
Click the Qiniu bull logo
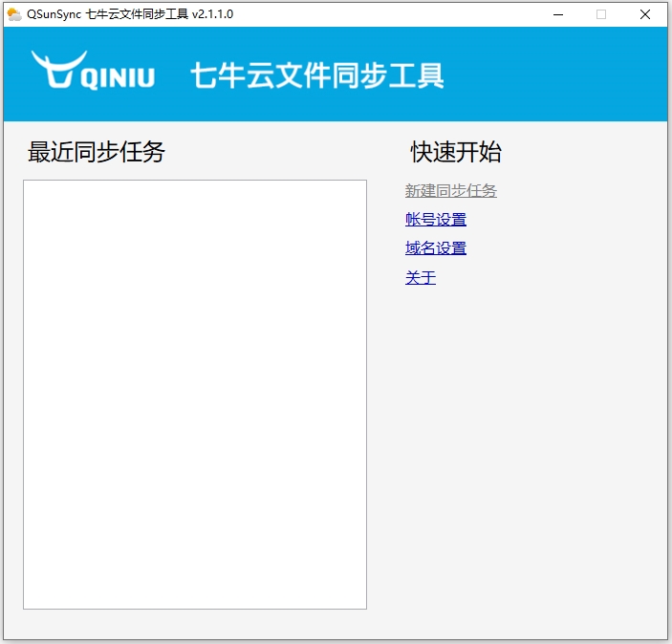click(93, 71)
